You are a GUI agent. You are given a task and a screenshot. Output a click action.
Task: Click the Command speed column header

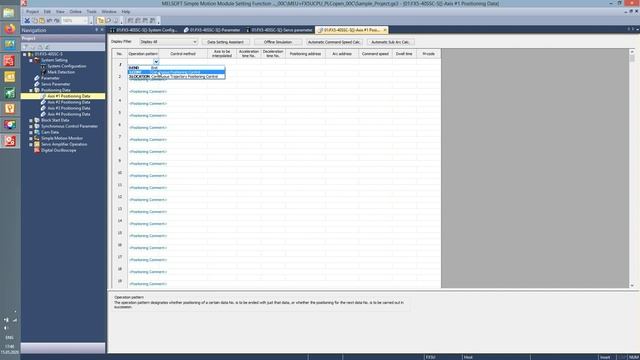[x=375, y=54]
